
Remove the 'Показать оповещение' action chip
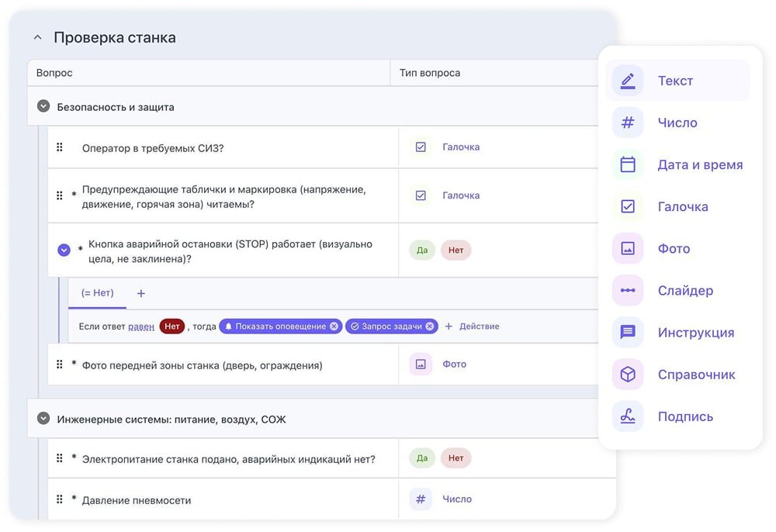click(x=334, y=326)
